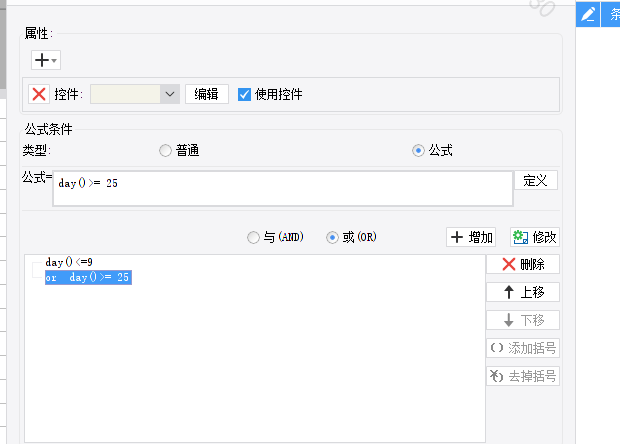Remove the 控件 property with red X
Viewport: 620px width, 444px height.
39,94
